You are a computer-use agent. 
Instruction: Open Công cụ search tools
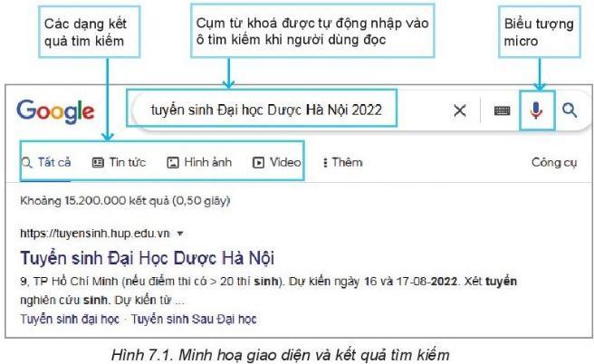pos(554,162)
